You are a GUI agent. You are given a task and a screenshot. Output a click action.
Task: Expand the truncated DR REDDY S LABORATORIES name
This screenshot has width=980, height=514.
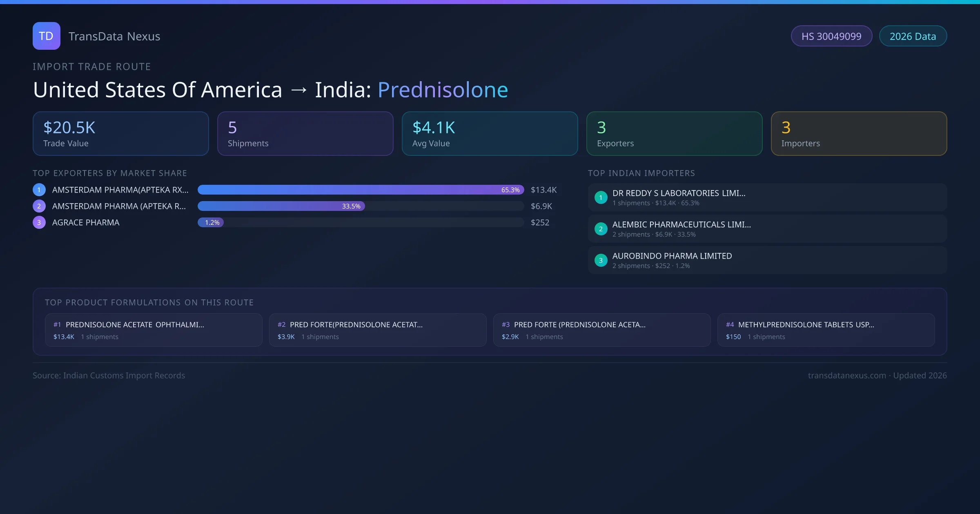coord(678,193)
